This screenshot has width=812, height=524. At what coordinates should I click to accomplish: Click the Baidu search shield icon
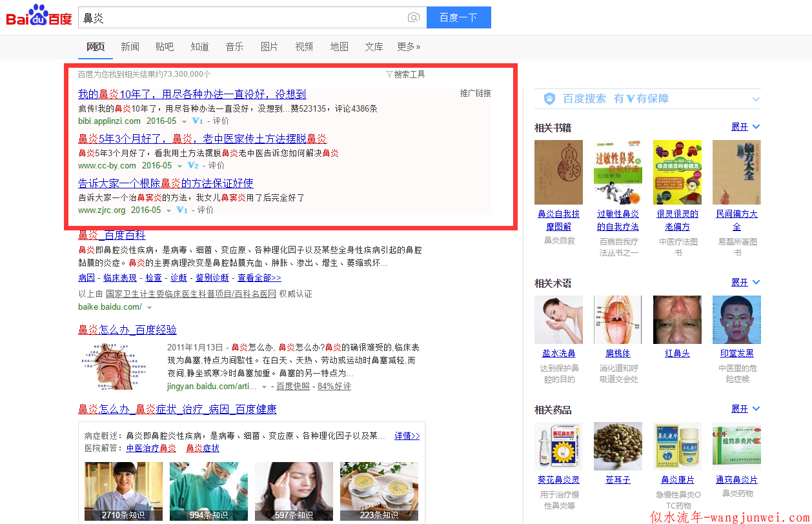tap(549, 99)
